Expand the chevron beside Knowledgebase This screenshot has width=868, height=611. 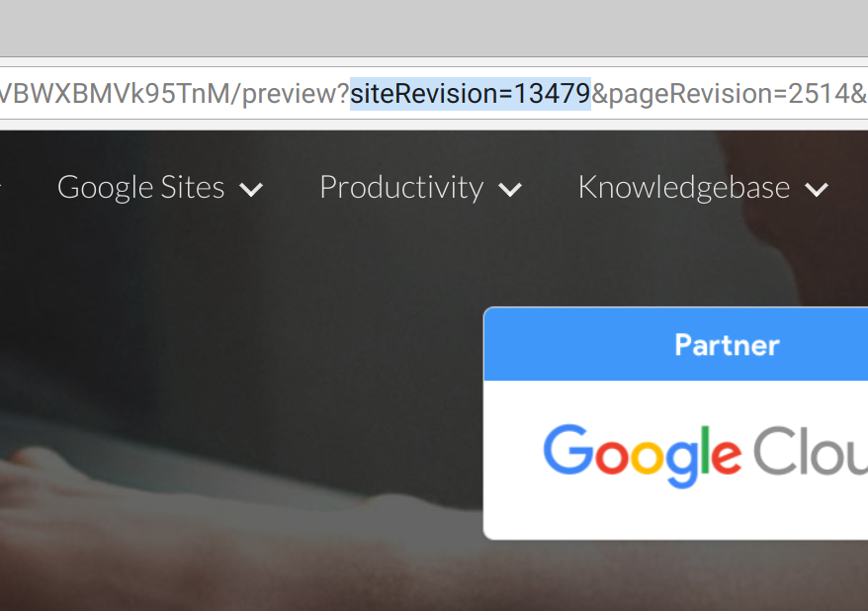click(x=817, y=190)
